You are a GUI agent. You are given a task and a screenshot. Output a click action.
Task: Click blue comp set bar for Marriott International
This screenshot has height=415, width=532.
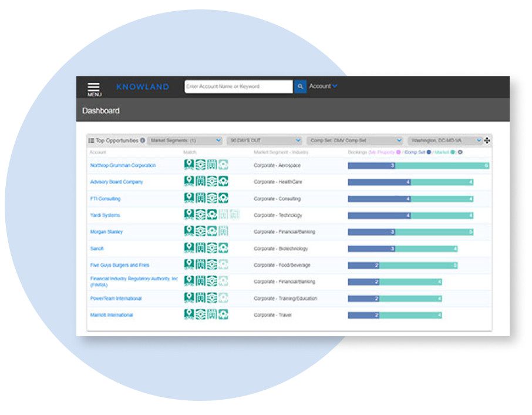[363, 315]
